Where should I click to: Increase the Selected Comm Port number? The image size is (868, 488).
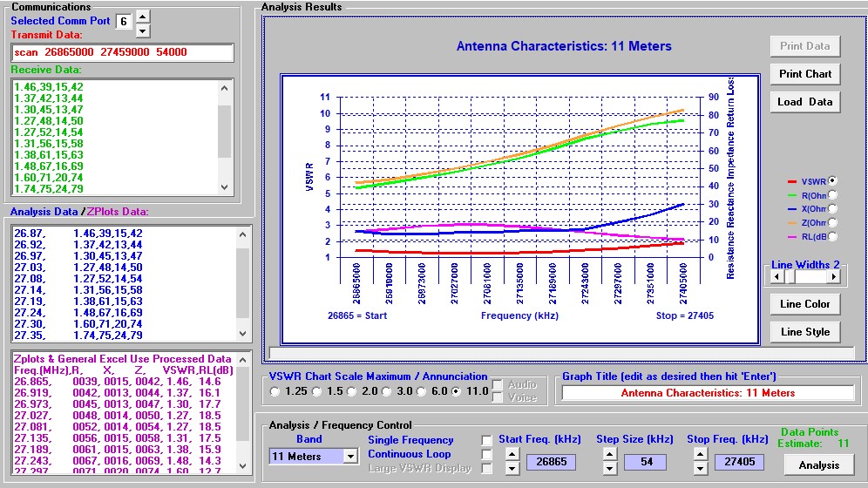[144, 16]
